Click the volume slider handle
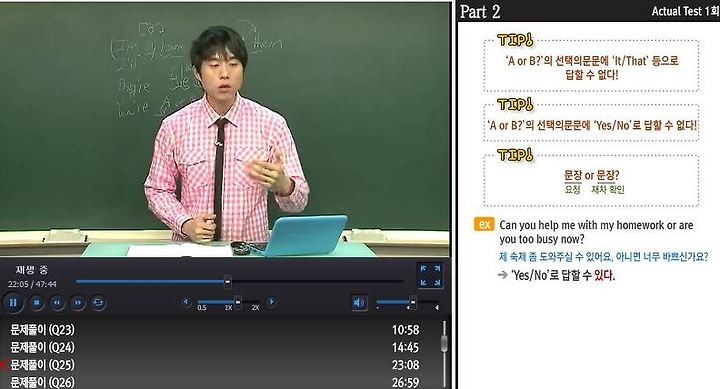 (412, 302)
